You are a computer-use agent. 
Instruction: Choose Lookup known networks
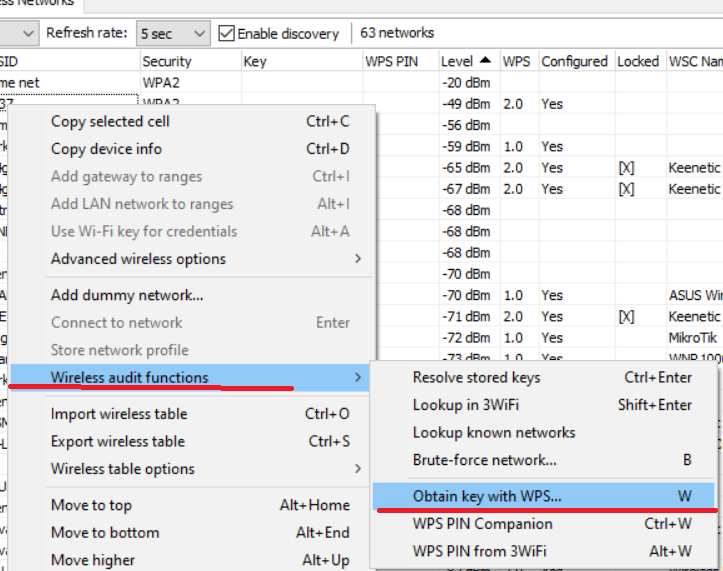[494, 433]
